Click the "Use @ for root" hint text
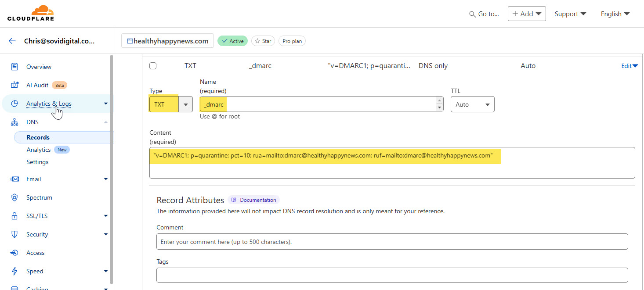This screenshot has width=644, height=290. [220, 117]
